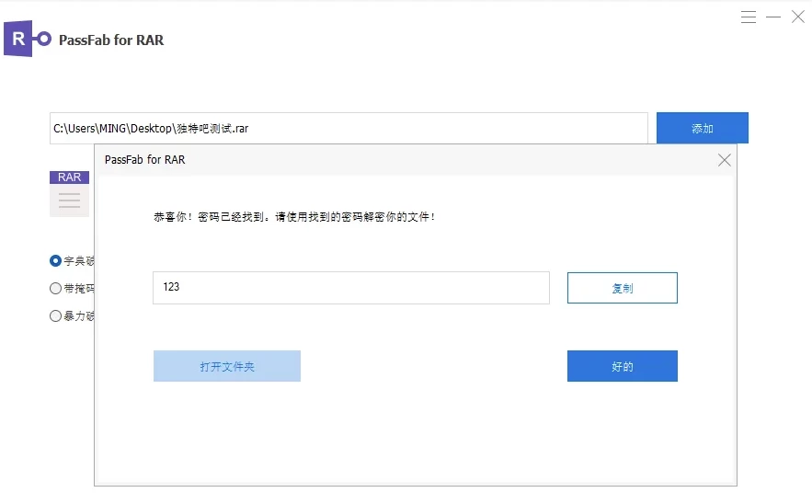Click the RAR file path field
812x504 pixels.
349,128
